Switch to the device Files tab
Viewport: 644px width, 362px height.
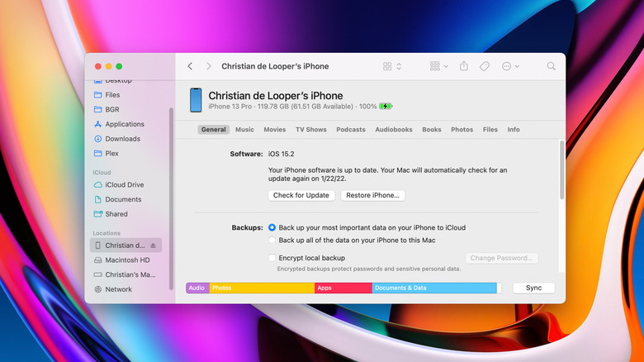pyautogui.click(x=490, y=130)
